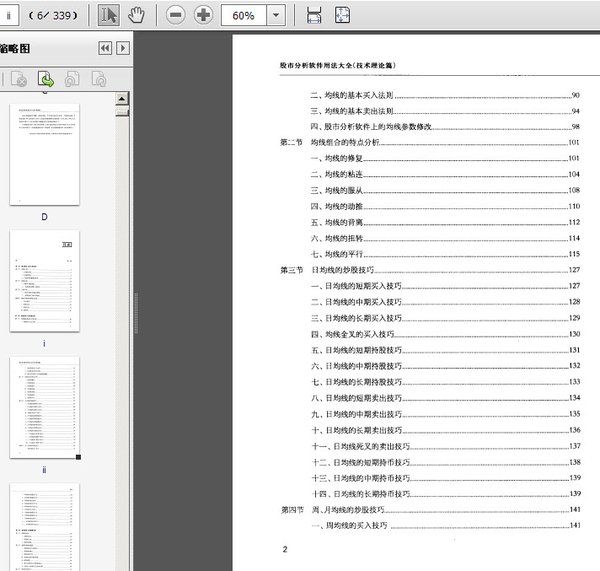Viewport: 600px width, 571px height.
Task: Click the 60% zoom value field
Action: coord(243,15)
